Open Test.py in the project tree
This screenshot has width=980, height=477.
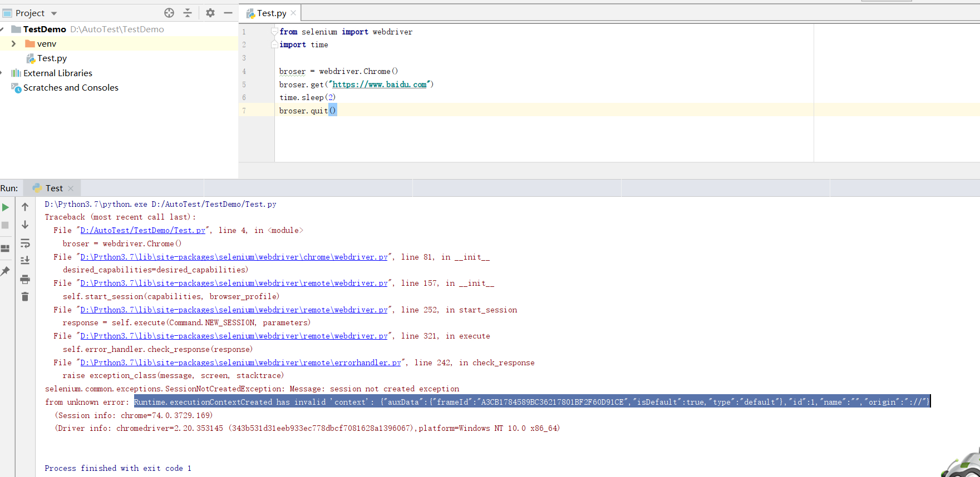pyautogui.click(x=52, y=58)
